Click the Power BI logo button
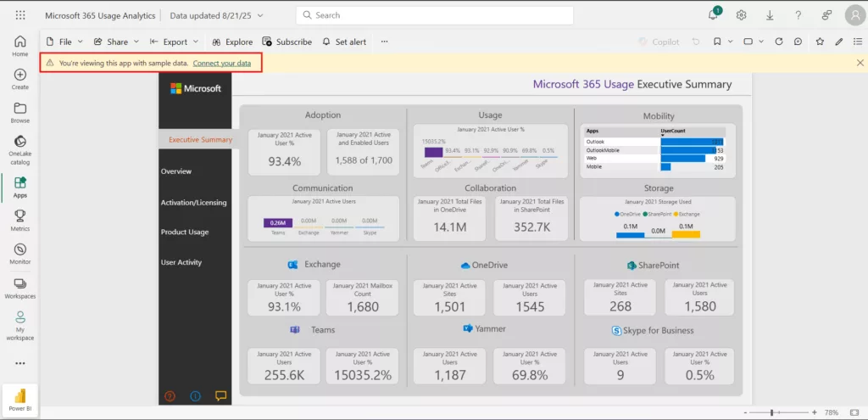This screenshot has width=868, height=420. [20, 400]
